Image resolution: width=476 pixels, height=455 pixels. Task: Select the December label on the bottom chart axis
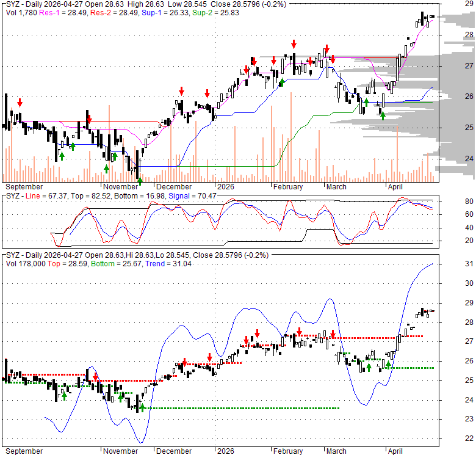point(174,451)
